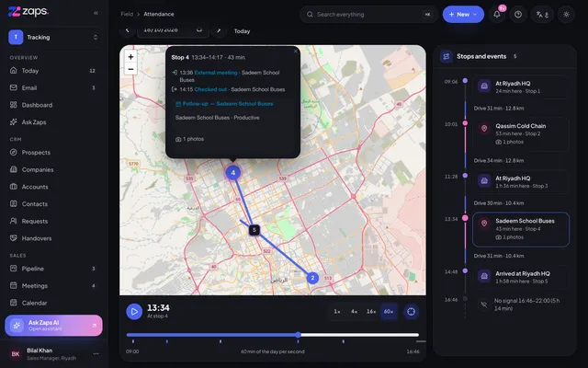The image size is (588, 368).
Task: Go to next day arrow
Action: point(219,30)
